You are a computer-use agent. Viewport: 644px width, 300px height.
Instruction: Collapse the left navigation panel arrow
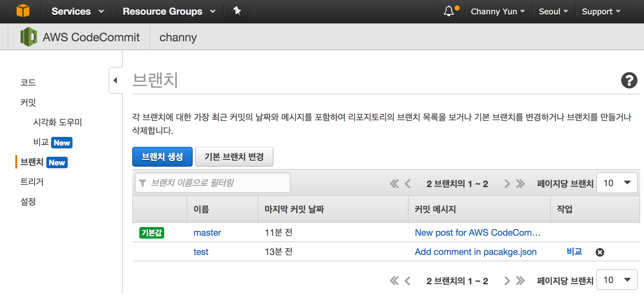tap(116, 80)
